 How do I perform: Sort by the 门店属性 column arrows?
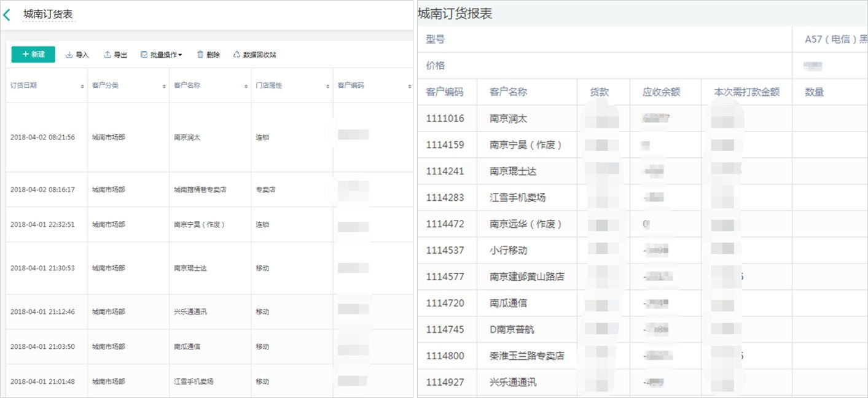pyautogui.click(x=328, y=87)
